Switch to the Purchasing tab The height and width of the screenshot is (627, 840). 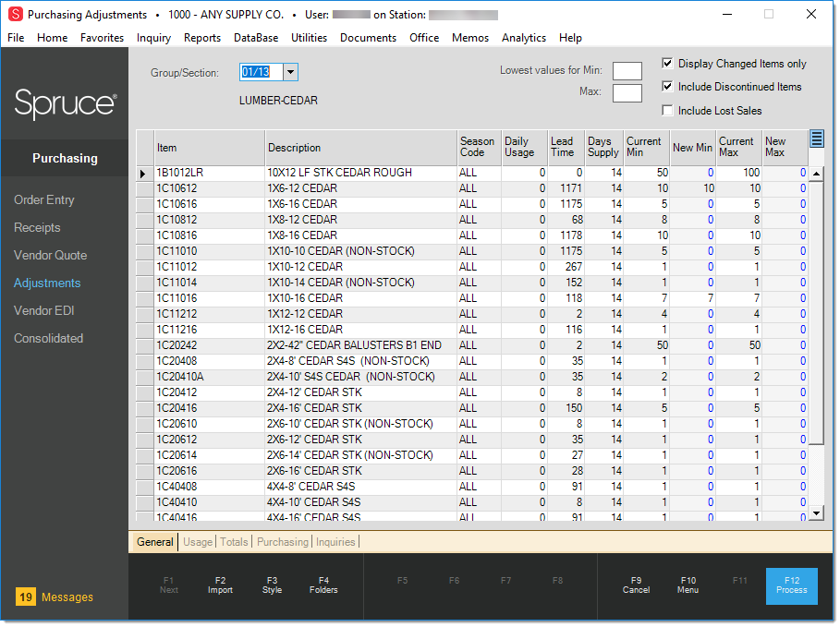click(283, 541)
